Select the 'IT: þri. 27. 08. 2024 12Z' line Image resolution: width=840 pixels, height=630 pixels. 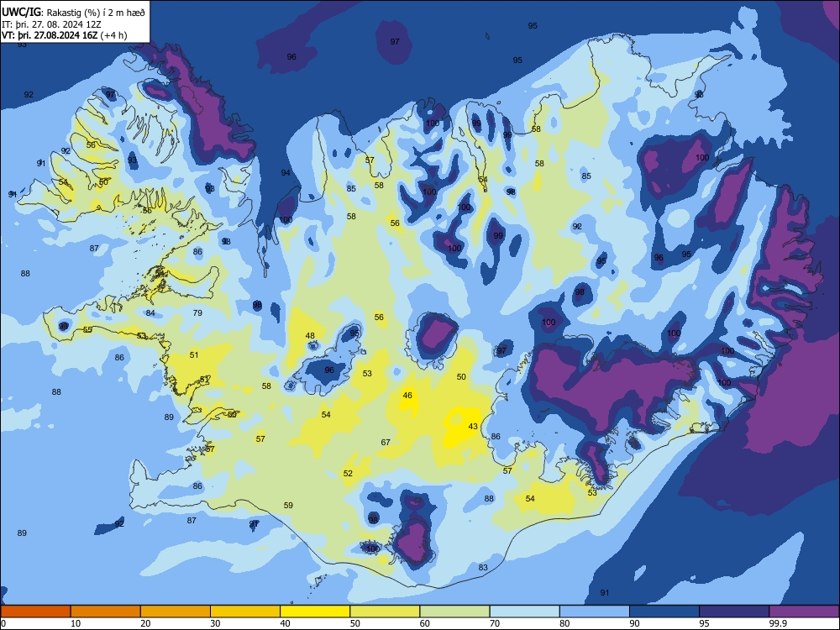51,24
